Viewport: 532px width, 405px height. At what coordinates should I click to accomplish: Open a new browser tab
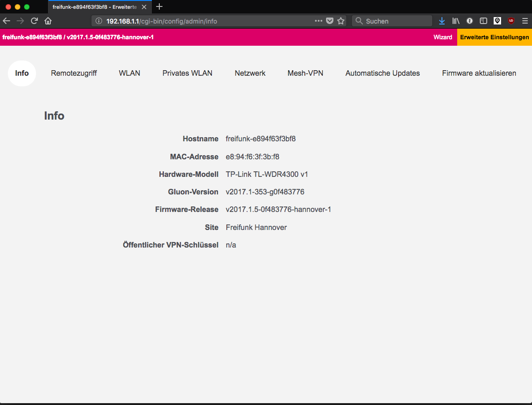click(x=159, y=6)
